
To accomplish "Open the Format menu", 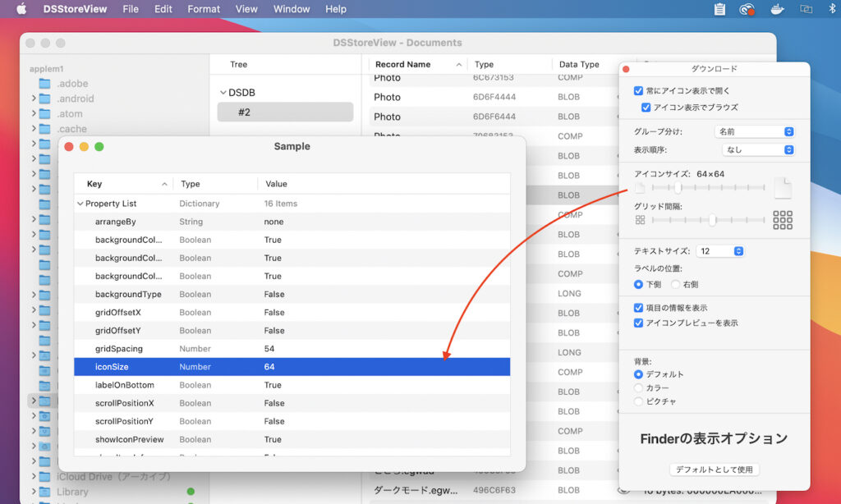I will pyautogui.click(x=204, y=9).
